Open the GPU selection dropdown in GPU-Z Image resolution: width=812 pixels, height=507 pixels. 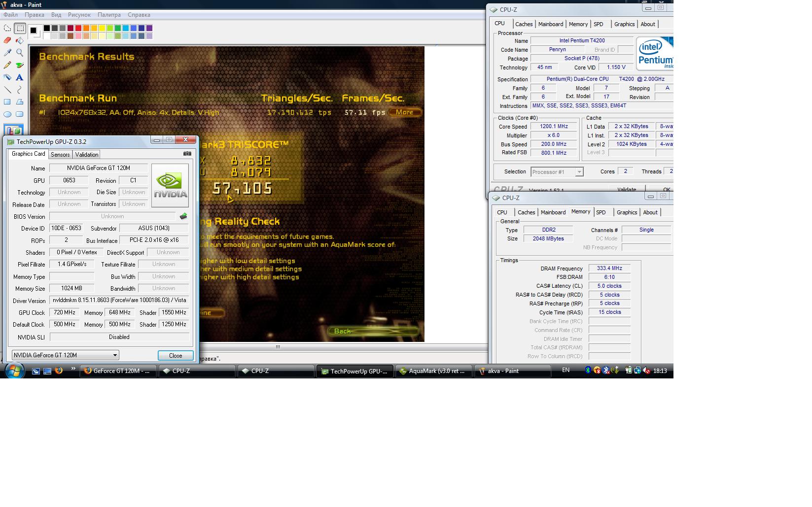click(x=66, y=355)
